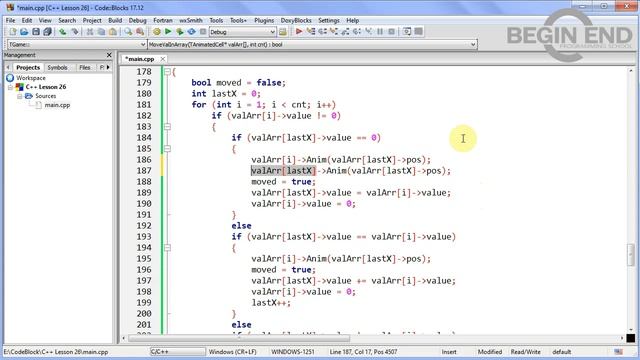Click the Next line debug icon
Screen dimensions: 640x360
pos(322,31)
